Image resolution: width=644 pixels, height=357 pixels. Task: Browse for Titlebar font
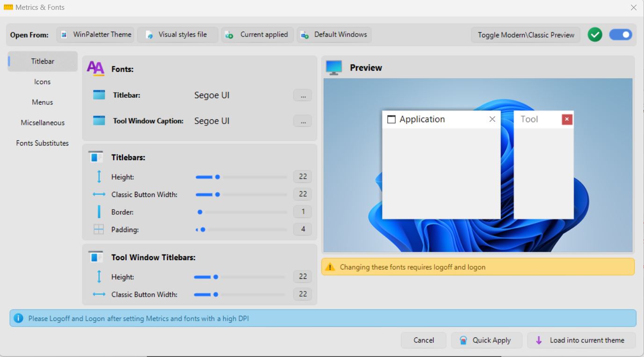point(303,95)
